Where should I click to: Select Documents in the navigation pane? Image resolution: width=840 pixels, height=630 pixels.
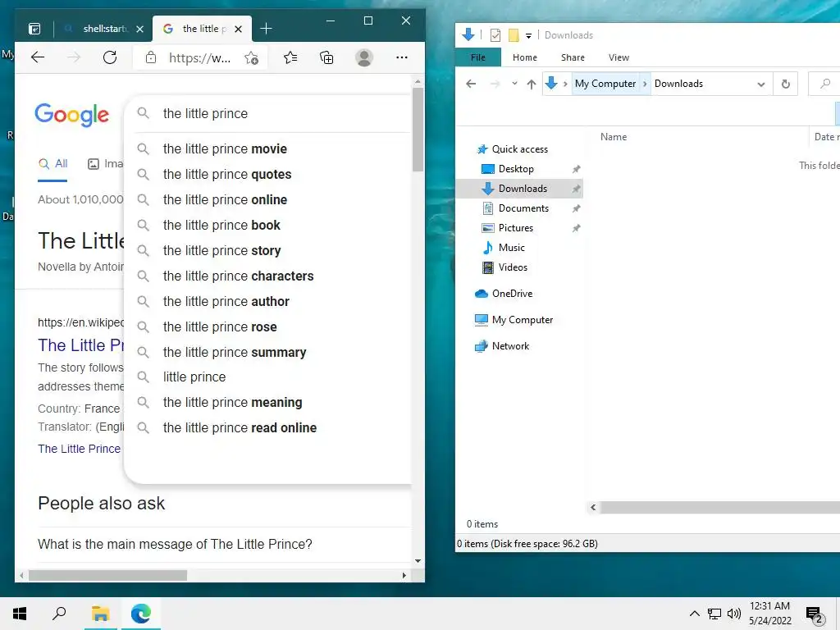tap(523, 208)
